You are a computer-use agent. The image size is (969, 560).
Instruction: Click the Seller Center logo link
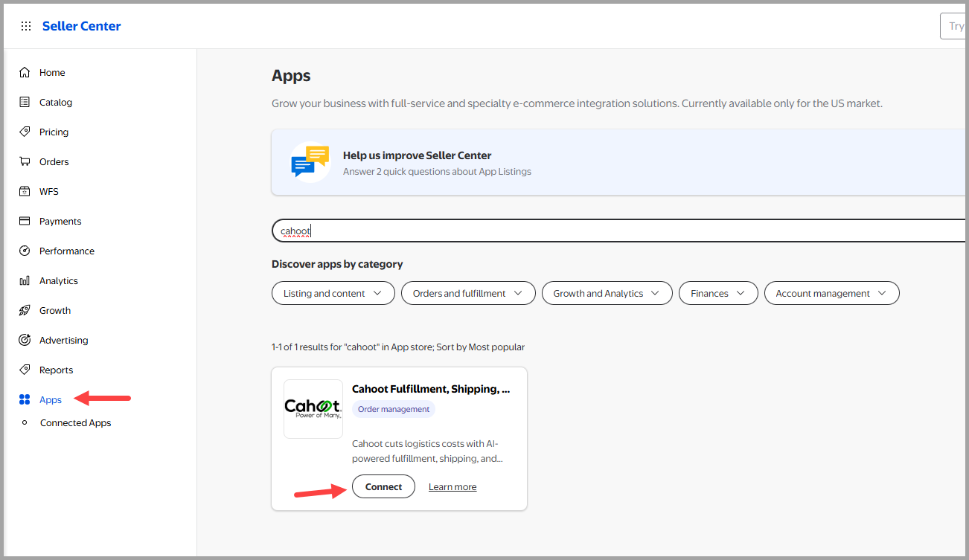pyautogui.click(x=81, y=26)
